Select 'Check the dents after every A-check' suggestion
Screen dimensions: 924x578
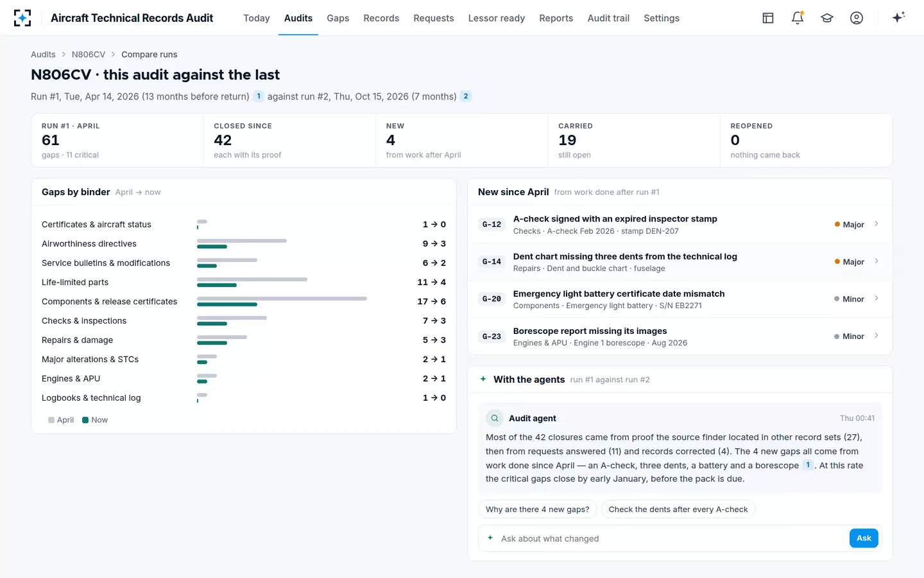tap(678, 509)
